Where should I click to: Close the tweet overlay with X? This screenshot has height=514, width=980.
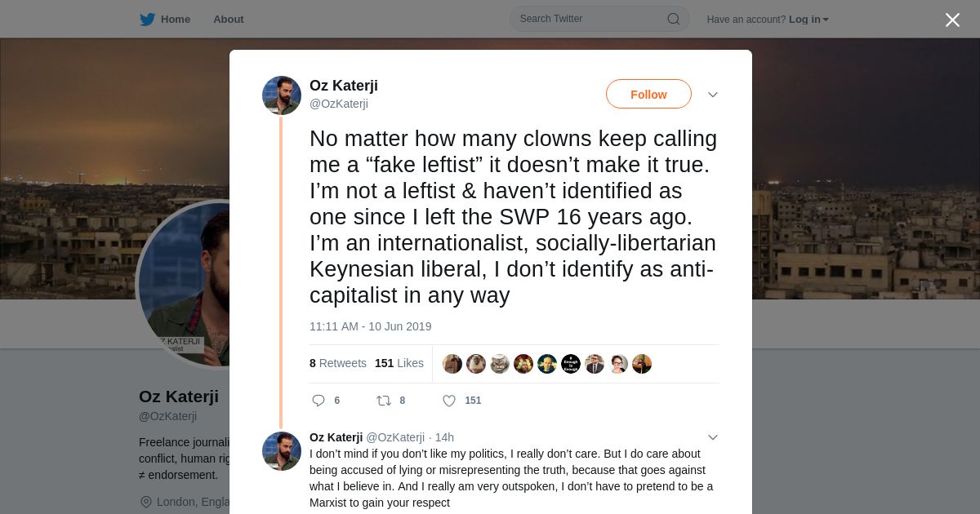coord(952,20)
